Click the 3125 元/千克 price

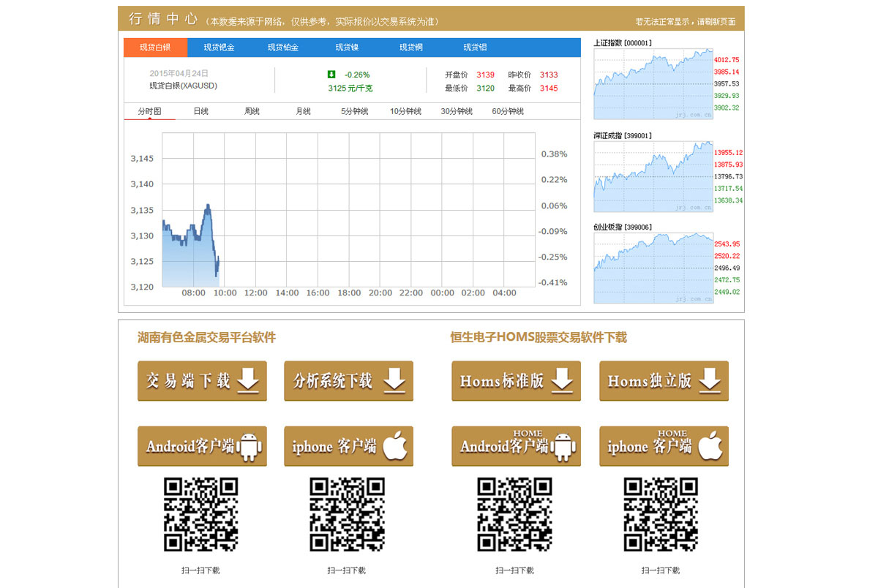click(x=350, y=88)
